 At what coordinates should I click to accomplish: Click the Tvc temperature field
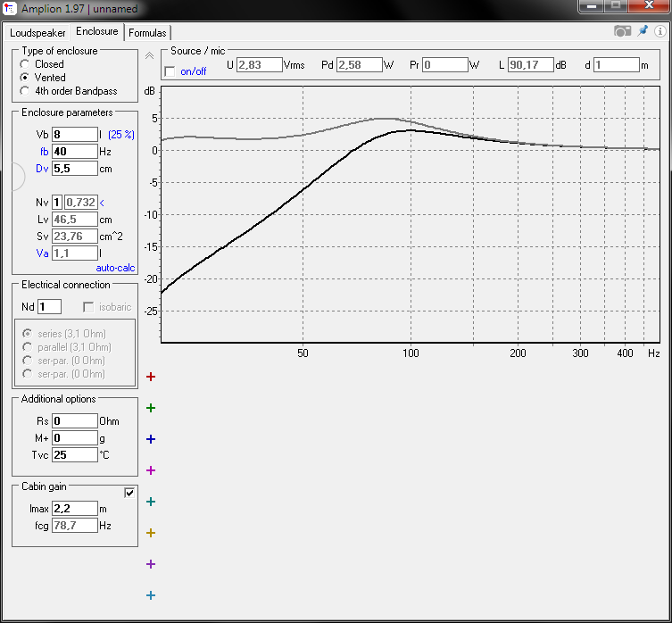pos(75,455)
